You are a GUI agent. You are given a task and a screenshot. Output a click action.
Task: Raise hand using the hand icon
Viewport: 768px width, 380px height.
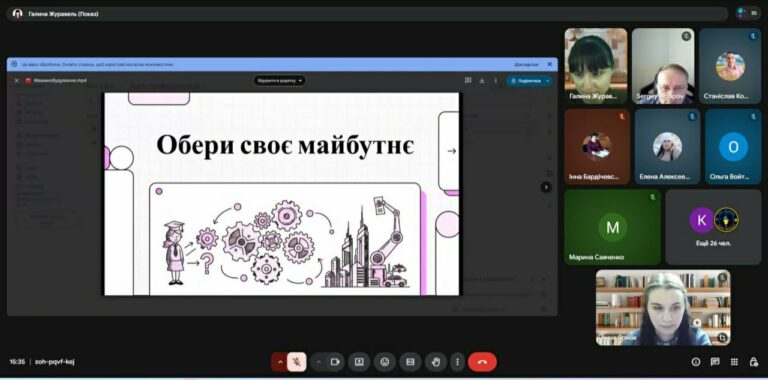[435, 362]
